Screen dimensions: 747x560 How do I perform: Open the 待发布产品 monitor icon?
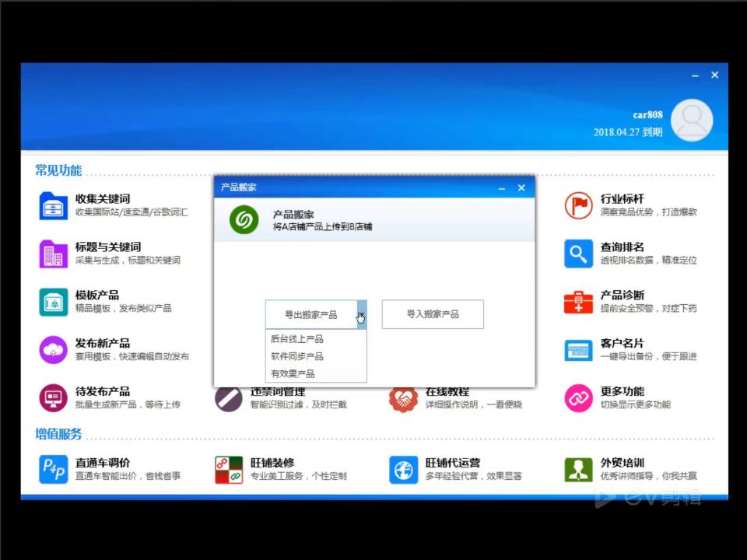point(54,398)
